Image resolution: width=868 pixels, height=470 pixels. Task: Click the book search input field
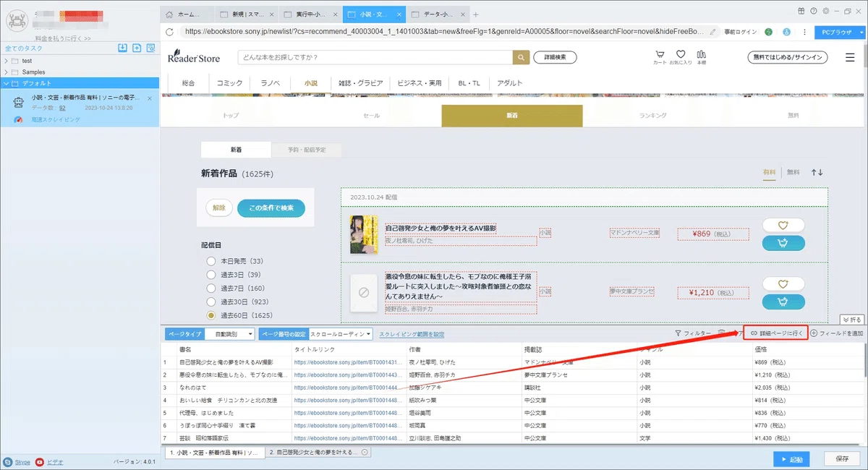375,57
